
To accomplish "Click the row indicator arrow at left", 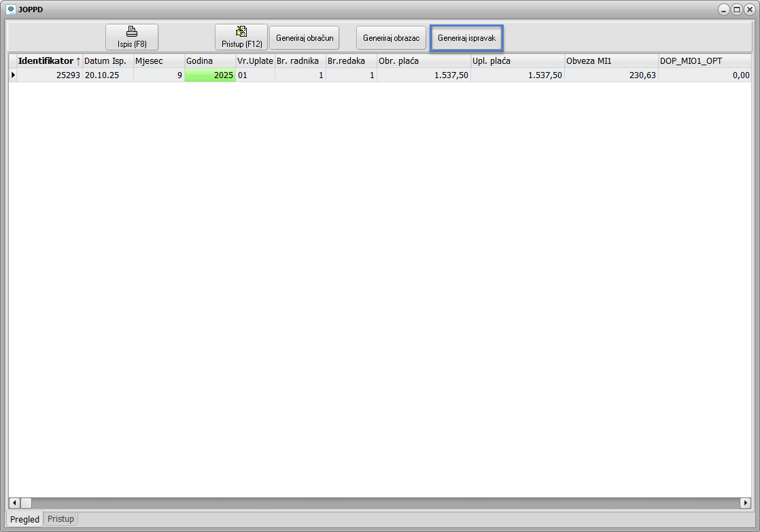I will point(12,75).
